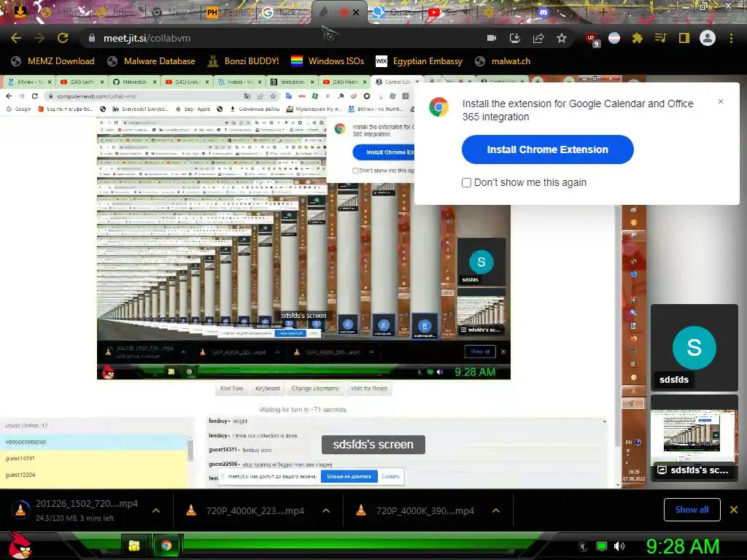
Task: Open the site lock icon next to meet.jit.si
Action: (91, 38)
